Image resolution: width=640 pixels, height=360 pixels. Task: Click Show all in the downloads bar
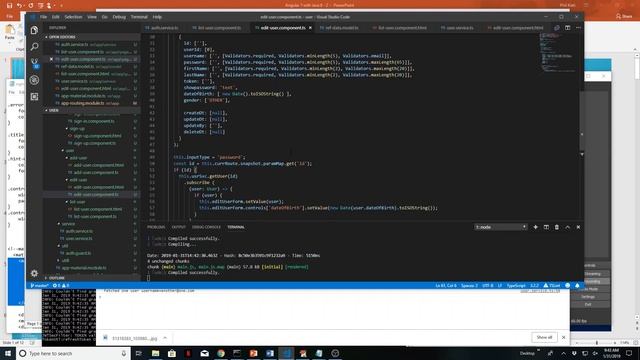[x=544, y=337]
